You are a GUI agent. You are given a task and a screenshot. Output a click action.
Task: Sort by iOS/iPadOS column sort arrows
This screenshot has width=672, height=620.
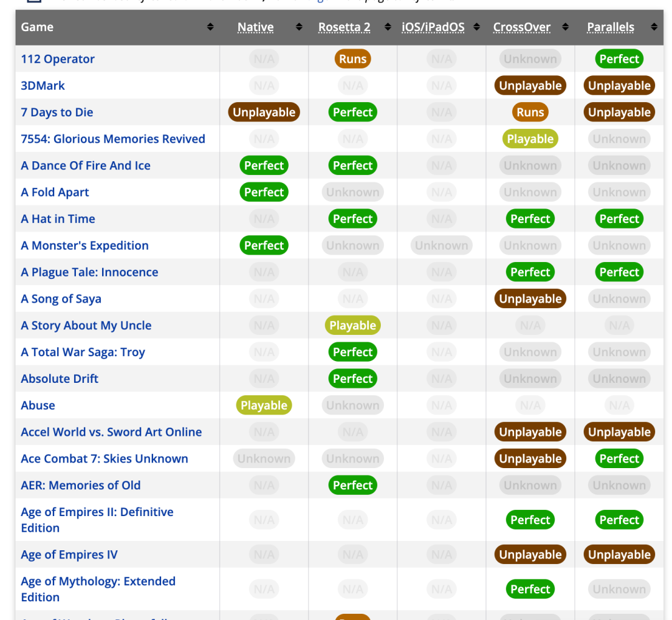pyautogui.click(x=477, y=27)
